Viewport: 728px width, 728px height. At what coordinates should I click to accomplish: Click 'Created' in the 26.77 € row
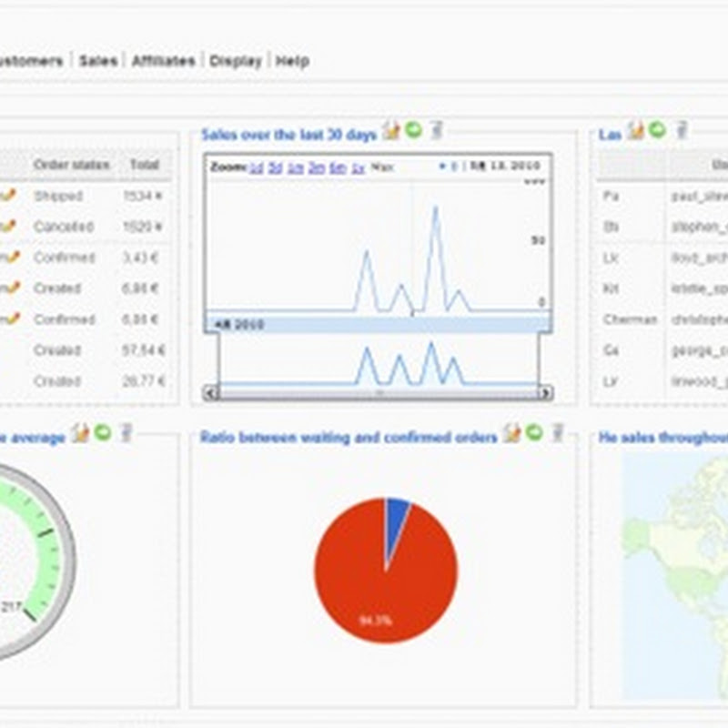pos(57,381)
